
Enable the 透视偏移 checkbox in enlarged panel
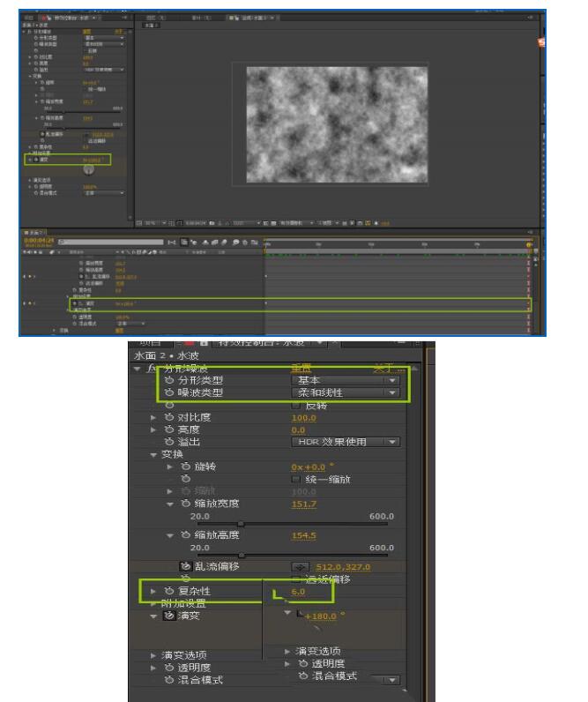pyautogui.click(x=296, y=579)
